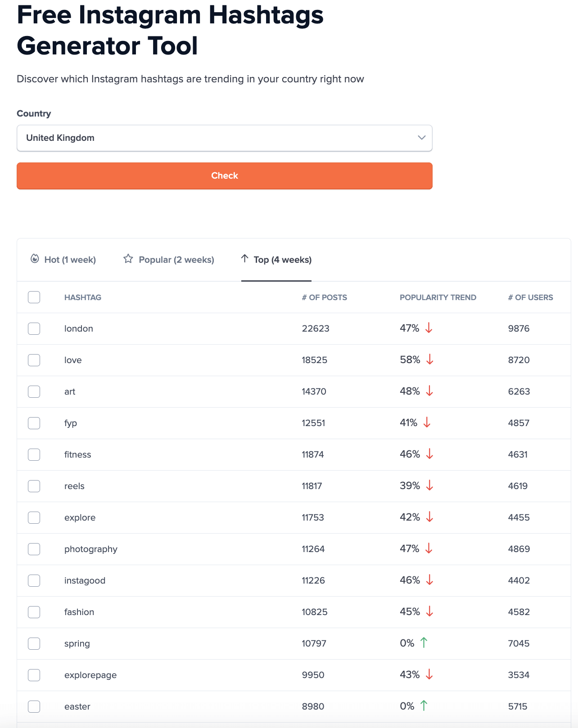The image size is (578, 728).
Task: Select the fitness hashtag checkbox
Action: [x=34, y=455]
